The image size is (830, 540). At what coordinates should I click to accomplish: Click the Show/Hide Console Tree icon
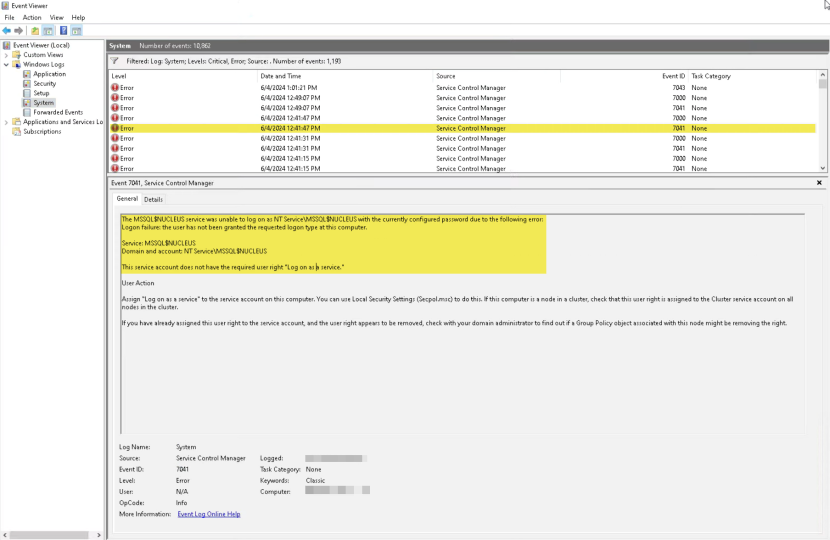click(x=48, y=31)
